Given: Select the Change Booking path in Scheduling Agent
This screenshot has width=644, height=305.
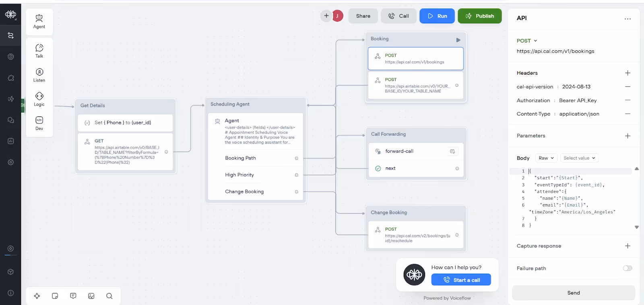Looking at the screenshot, I should coord(256,192).
